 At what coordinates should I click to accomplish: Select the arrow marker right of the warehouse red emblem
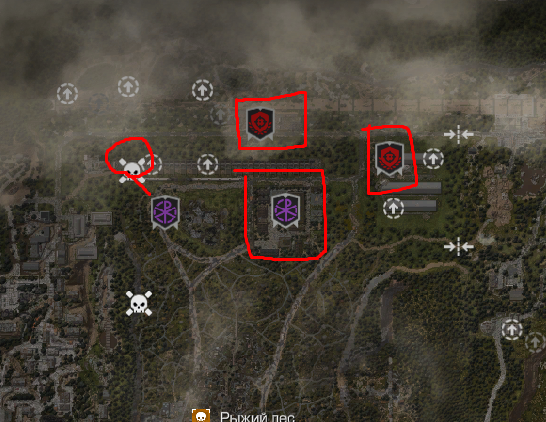point(433,159)
